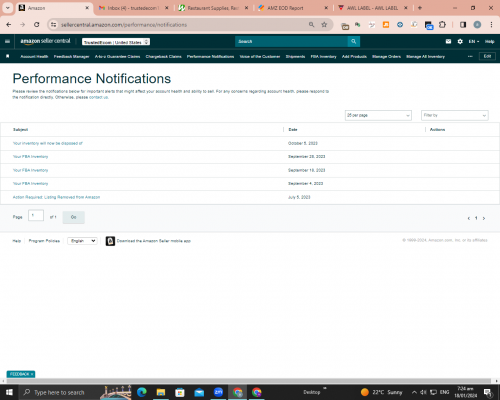
Task: Open the Seller Central hamburger menu
Action: click(x=7, y=41)
